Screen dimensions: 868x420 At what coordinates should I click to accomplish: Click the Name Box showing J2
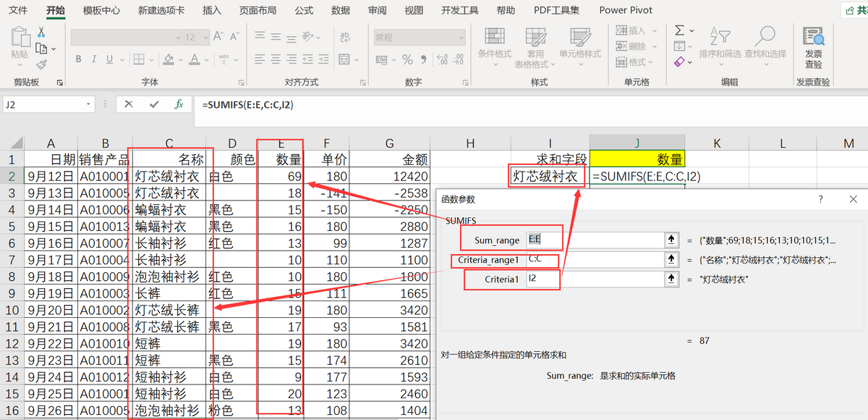(x=48, y=104)
